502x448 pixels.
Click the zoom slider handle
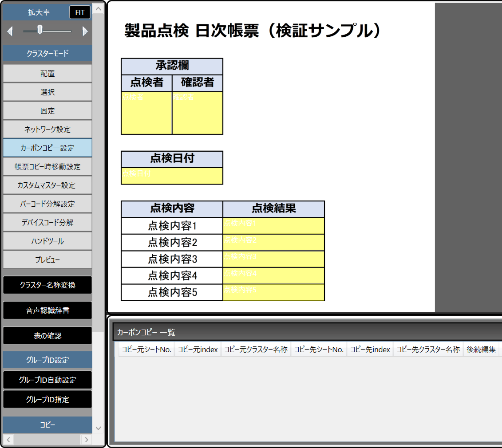[x=40, y=30]
